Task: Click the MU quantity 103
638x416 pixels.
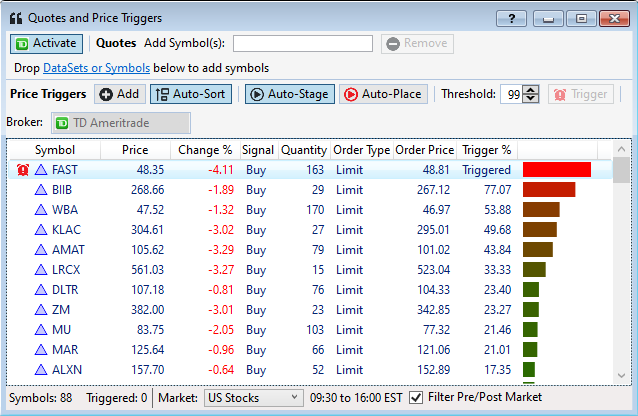Action: 315,330
